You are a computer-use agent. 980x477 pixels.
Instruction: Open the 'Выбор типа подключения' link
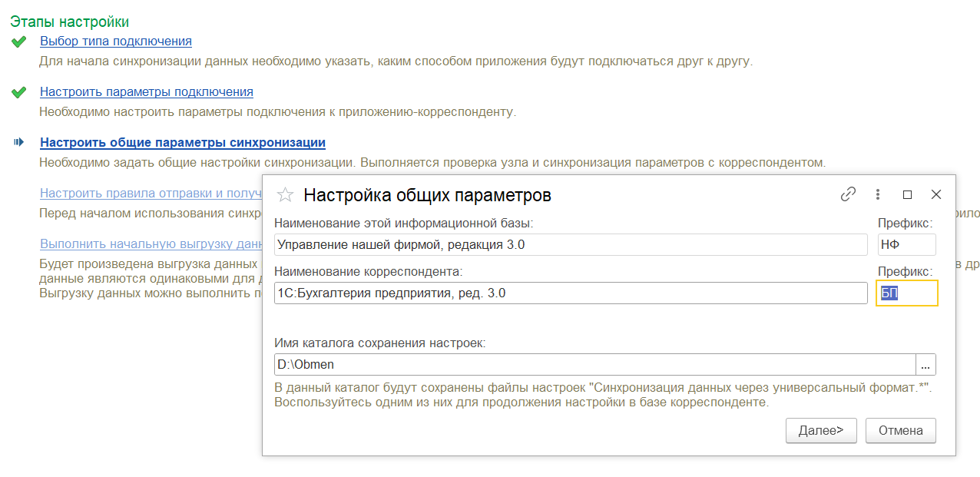(115, 41)
